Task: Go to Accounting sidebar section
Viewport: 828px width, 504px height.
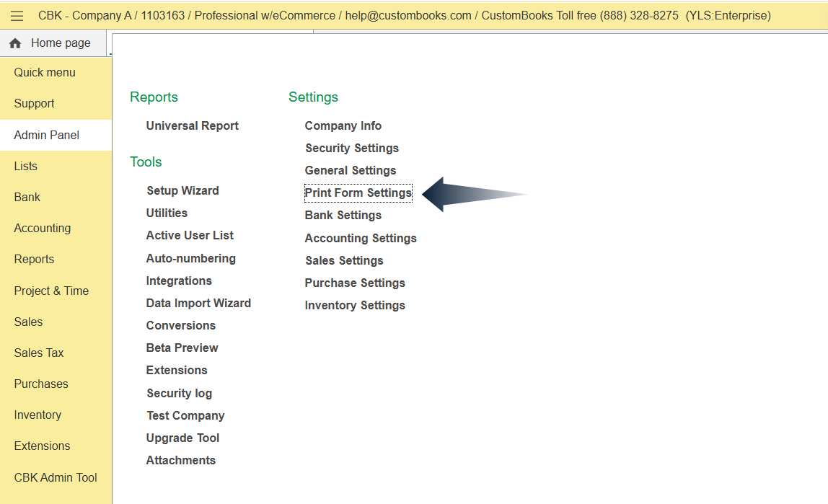Action: 43,229
